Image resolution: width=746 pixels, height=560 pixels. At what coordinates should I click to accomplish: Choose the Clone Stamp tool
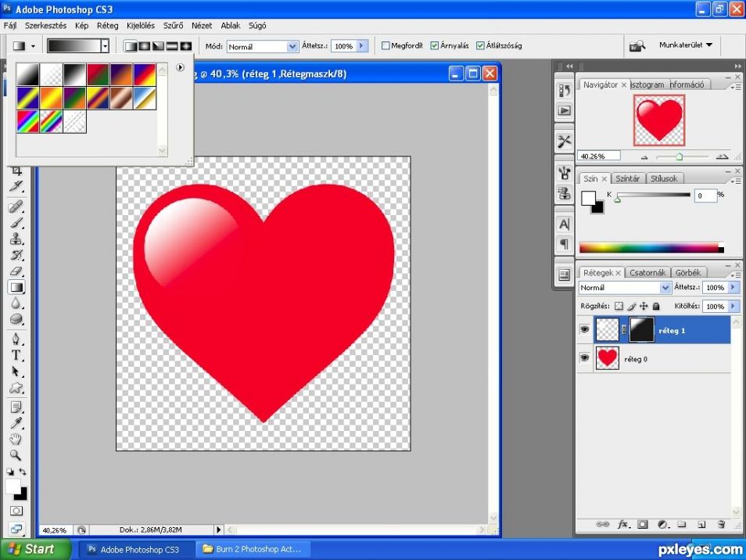click(16, 239)
